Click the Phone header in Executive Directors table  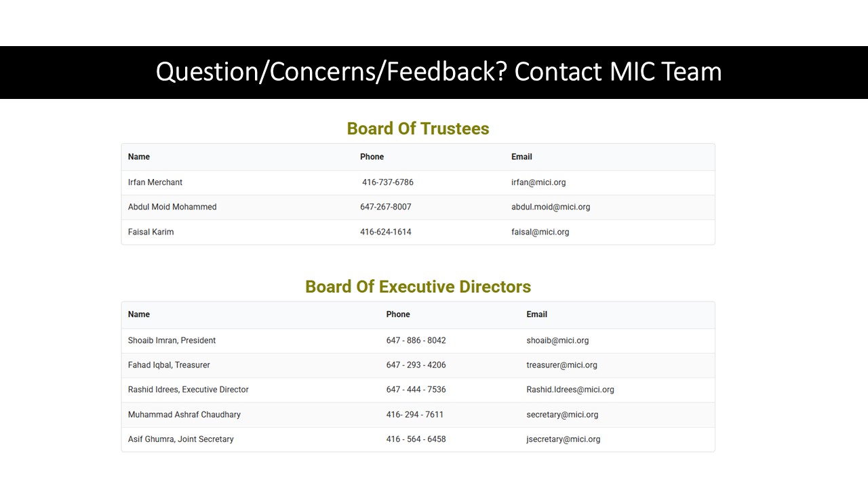coord(398,314)
